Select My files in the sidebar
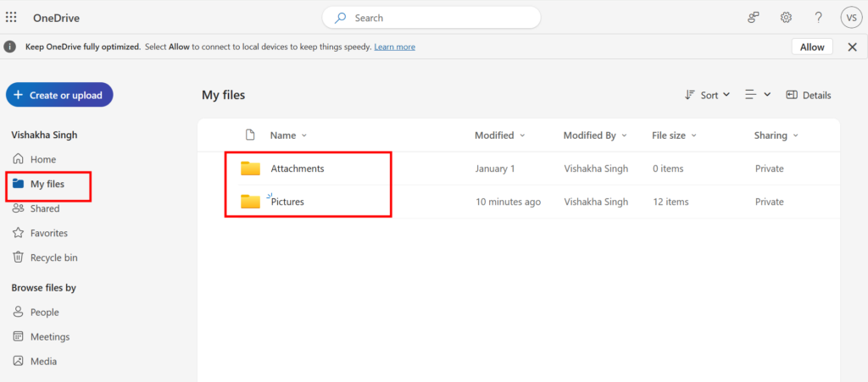This screenshot has width=868, height=382. coord(47,184)
